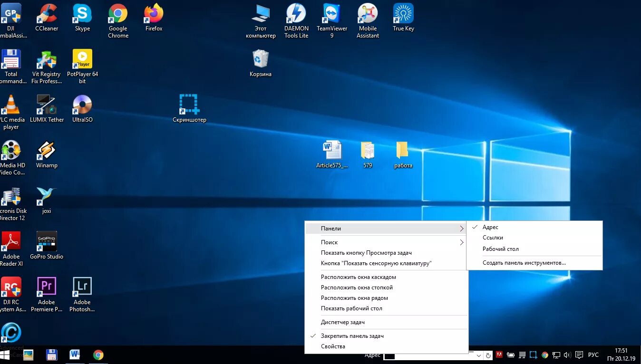
Task: Click the Word icon on the taskbar
Action: point(75,354)
